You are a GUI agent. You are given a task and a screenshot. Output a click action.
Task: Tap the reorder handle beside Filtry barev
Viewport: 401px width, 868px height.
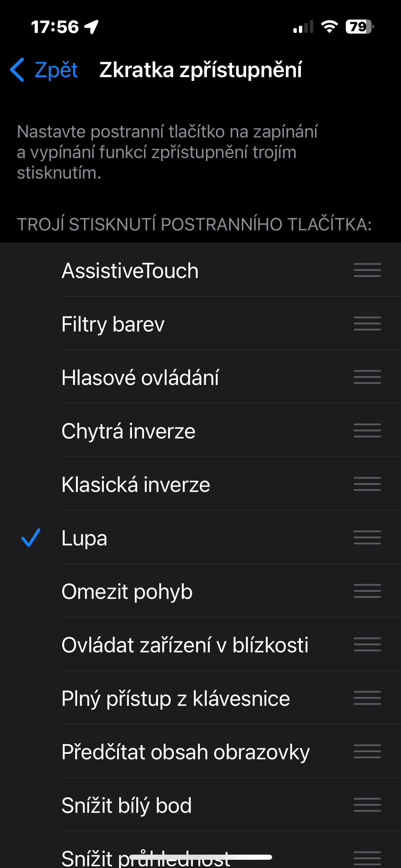tap(367, 324)
